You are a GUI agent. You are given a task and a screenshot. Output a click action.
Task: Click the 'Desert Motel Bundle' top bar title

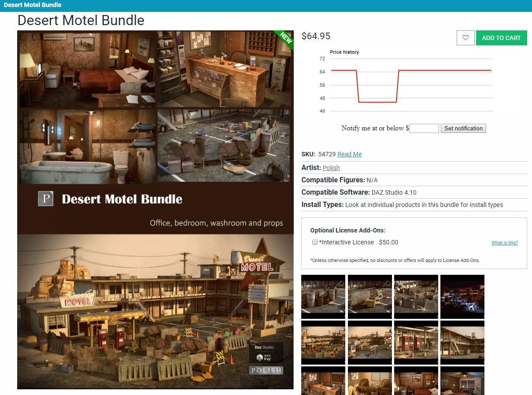coord(33,5)
